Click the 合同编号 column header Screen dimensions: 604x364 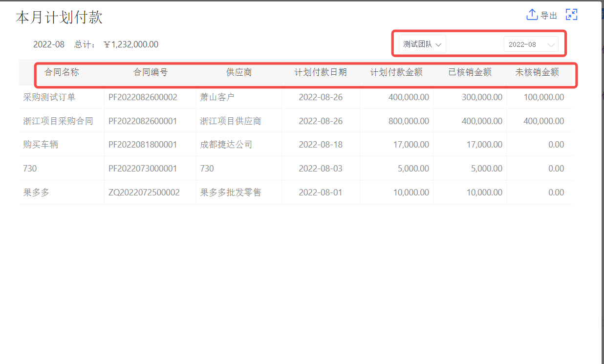tap(151, 72)
